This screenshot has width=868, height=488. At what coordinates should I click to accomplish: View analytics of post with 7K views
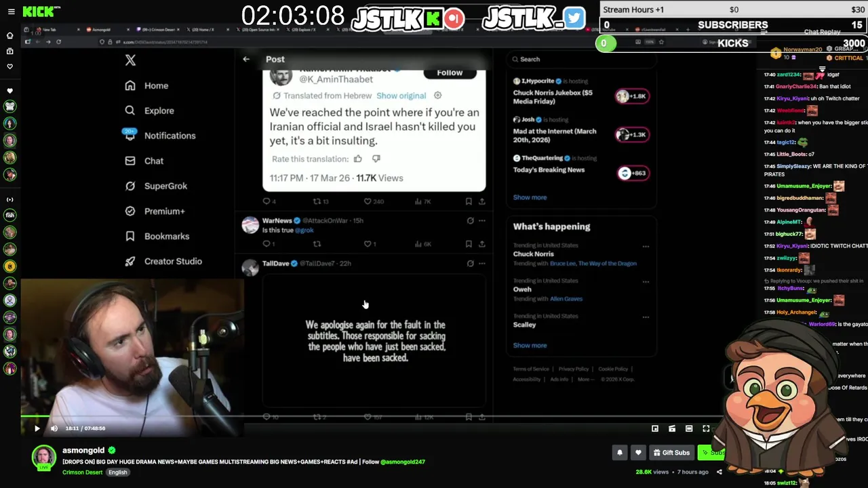[x=423, y=201]
